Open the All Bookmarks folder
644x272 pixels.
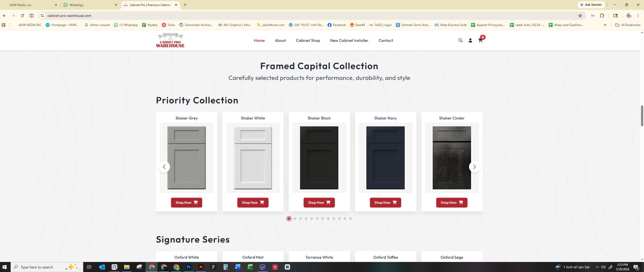[628, 25]
